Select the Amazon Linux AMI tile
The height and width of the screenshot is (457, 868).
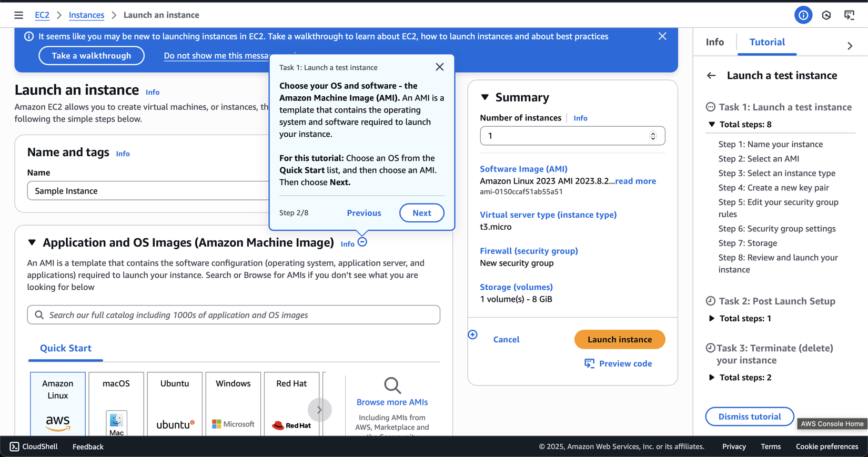click(58, 404)
